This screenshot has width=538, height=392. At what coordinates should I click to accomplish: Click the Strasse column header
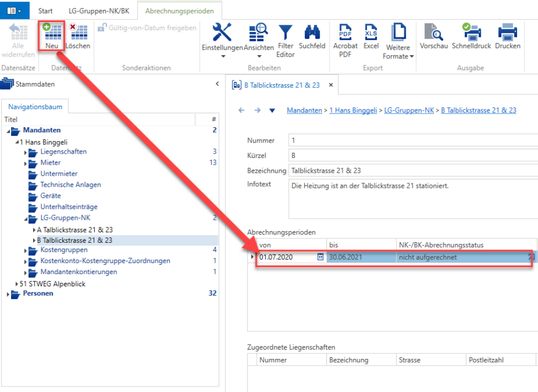click(431, 360)
